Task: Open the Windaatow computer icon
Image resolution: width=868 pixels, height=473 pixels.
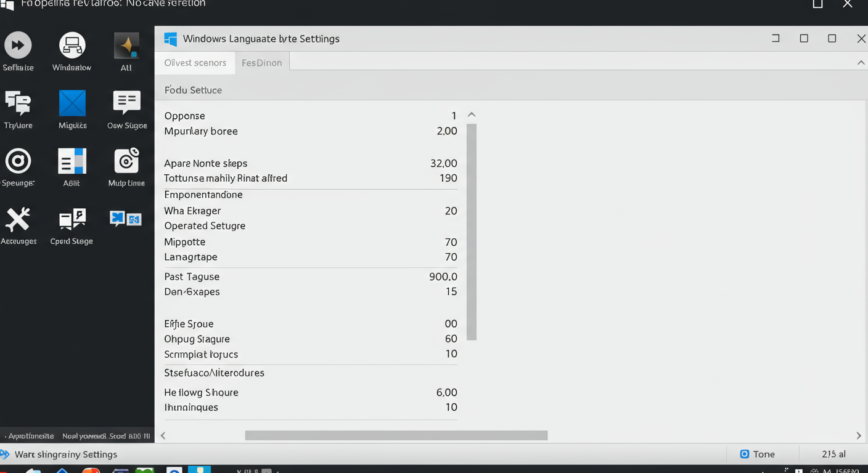Action: 72,46
